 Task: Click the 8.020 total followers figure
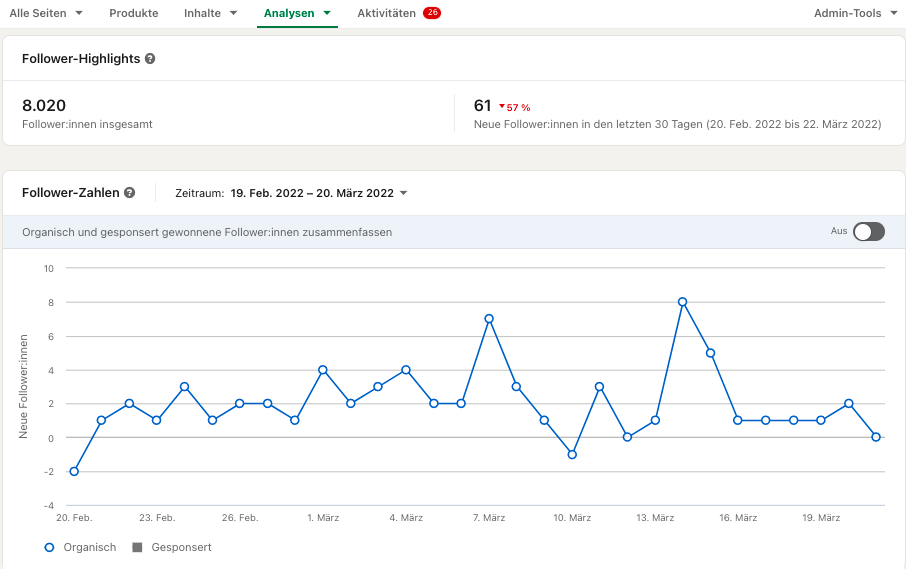point(44,106)
